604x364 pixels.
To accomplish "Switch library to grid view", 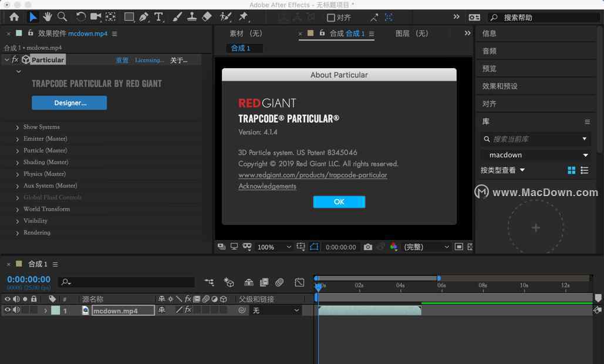I will pos(572,170).
